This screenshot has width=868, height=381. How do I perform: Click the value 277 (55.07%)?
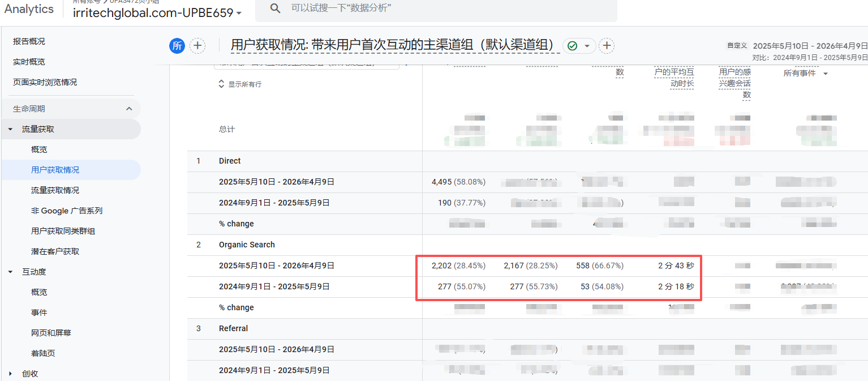[462, 286]
